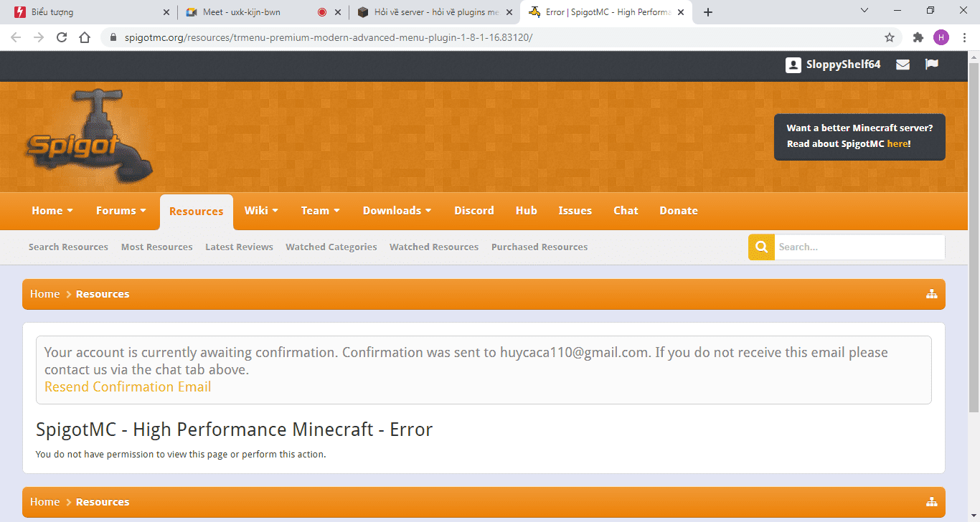Switch to Hỏi về server tab
The image size is (980, 522).
pos(435,12)
